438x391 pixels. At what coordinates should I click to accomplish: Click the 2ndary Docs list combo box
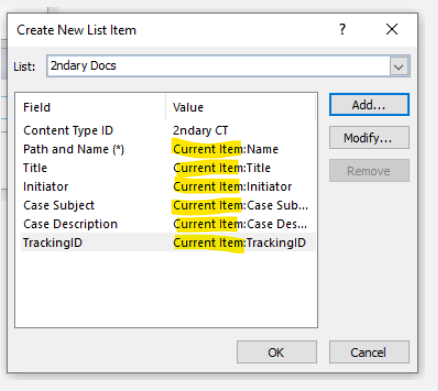(228, 66)
